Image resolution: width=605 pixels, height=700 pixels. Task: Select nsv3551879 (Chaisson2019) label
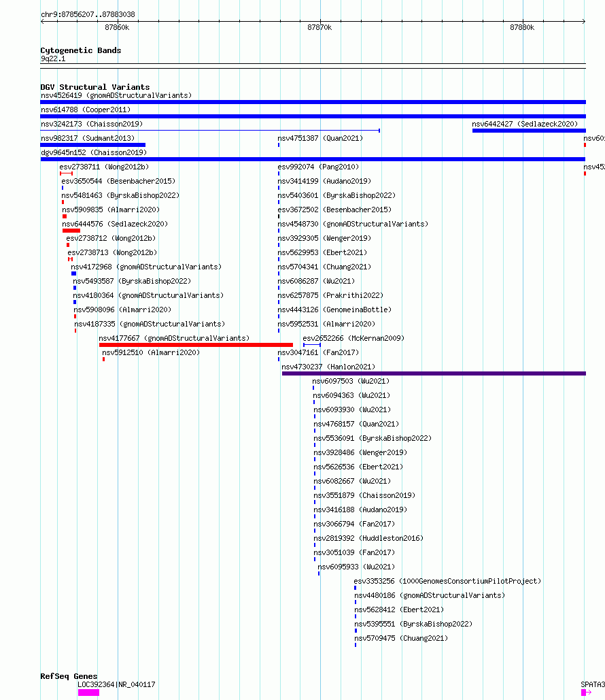[364, 495]
